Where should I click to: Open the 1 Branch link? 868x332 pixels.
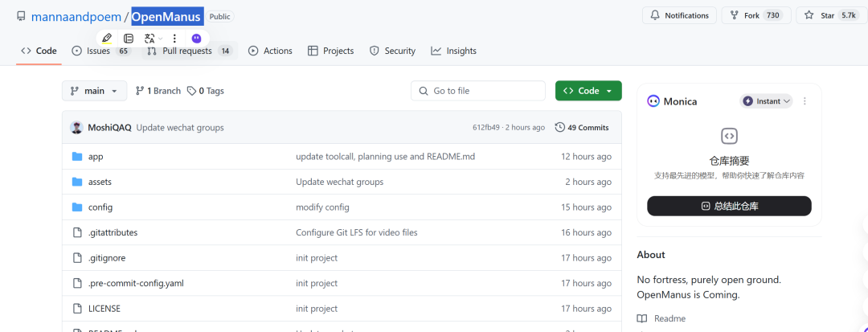pyautogui.click(x=158, y=91)
